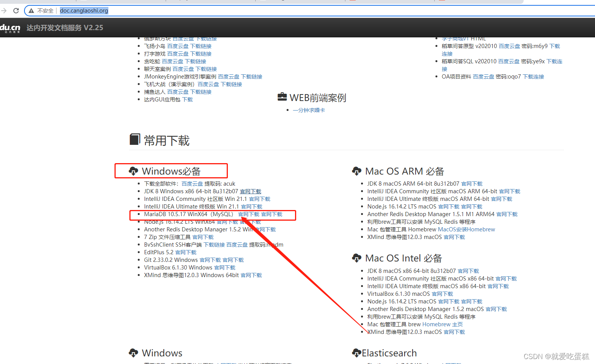Click 百度云盘 link for 飞扬小鸟

click(x=178, y=46)
